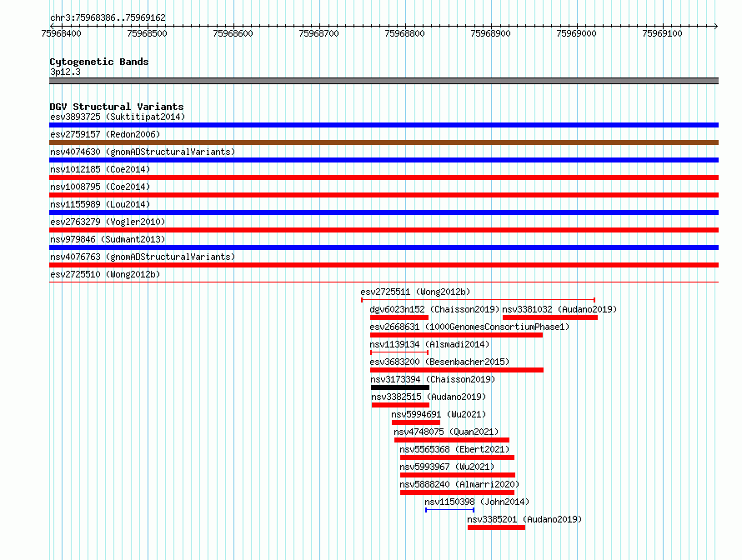The image size is (742, 560).
Task: Click the red bar under nsv3382515
Action: coord(401,405)
